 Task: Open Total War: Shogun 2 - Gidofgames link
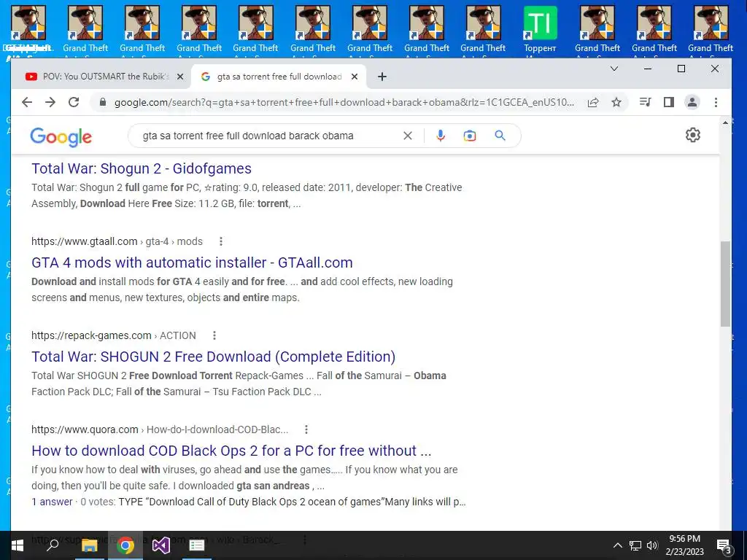pos(142,168)
